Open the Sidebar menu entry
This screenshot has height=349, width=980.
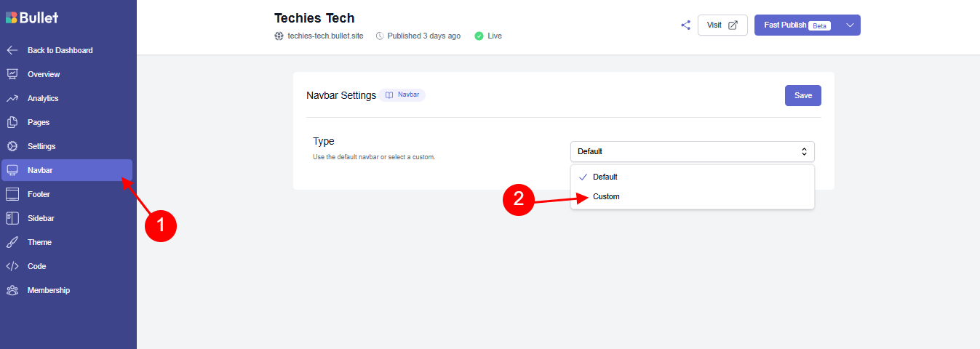tap(67, 218)
